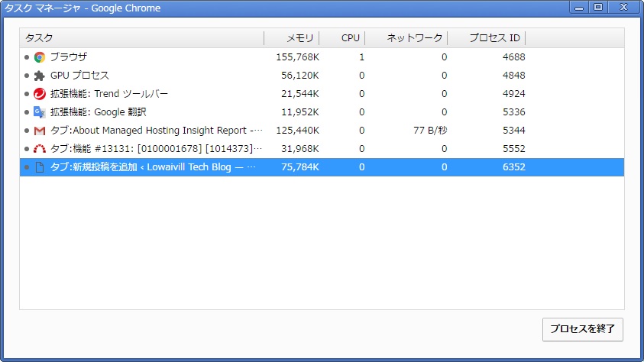
Task: Minimize the タスク マネージャ window
Action: 579,7
